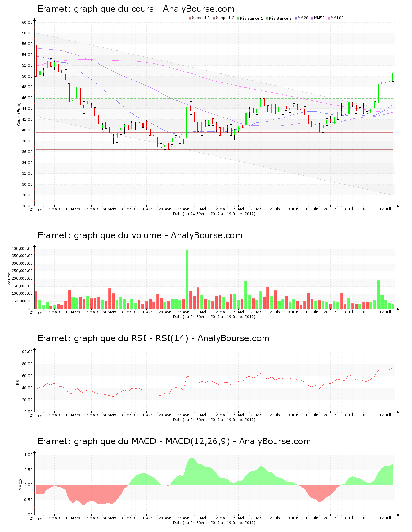Click the 26.00 price axis label
Image resolution: width=412 pixels, height=532 pixels.
click(x=27, y=206)
